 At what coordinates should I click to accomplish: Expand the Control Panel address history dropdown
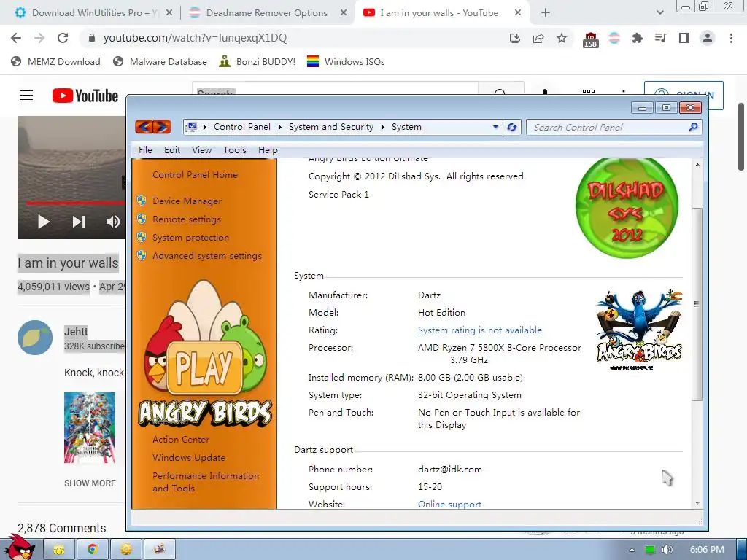[495, 127]
